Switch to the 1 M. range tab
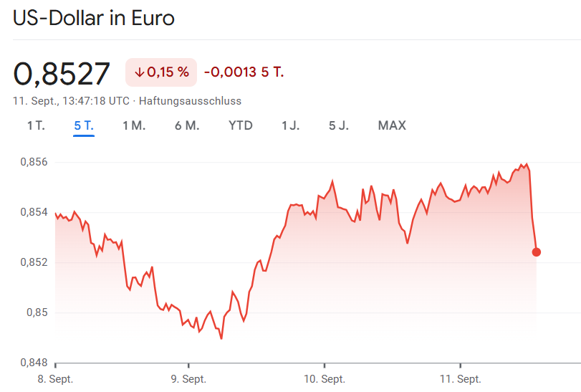The width and height of the screenshot is (581, 392). pos(134,125)
